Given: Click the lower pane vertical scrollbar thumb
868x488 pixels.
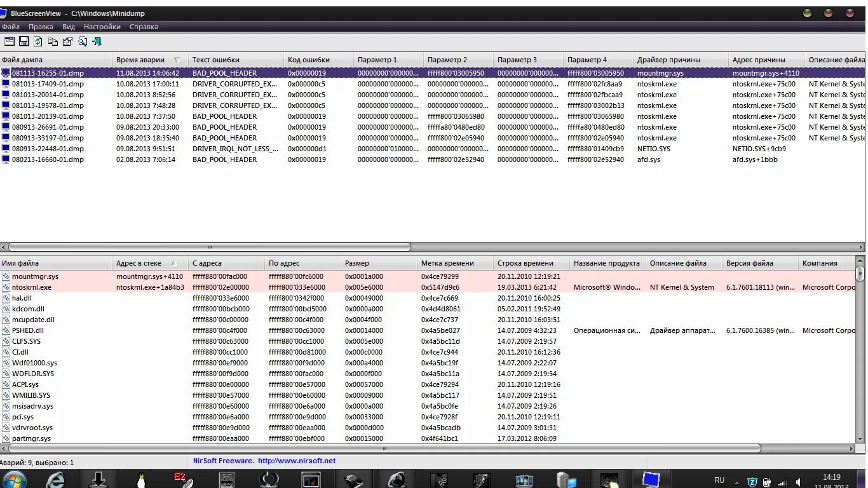Looking at the screenshot, I should [860, 274].
